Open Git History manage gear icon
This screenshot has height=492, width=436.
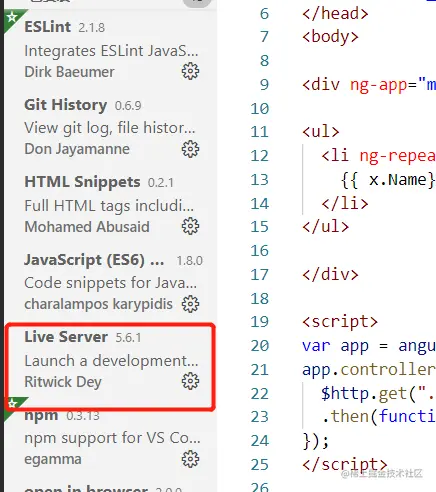[x=190, y=149]
